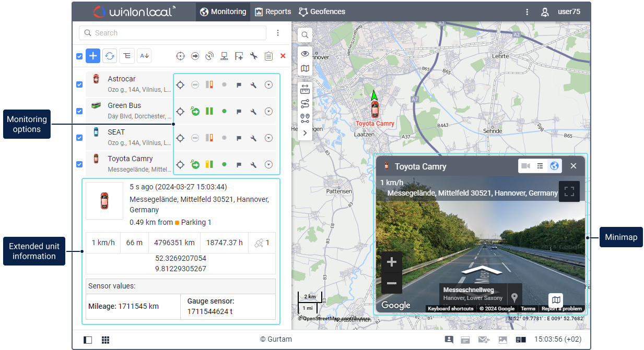Click the Wialon Local logo
Viewport: 644px width, 350px height.
click(x=134, y=11)
